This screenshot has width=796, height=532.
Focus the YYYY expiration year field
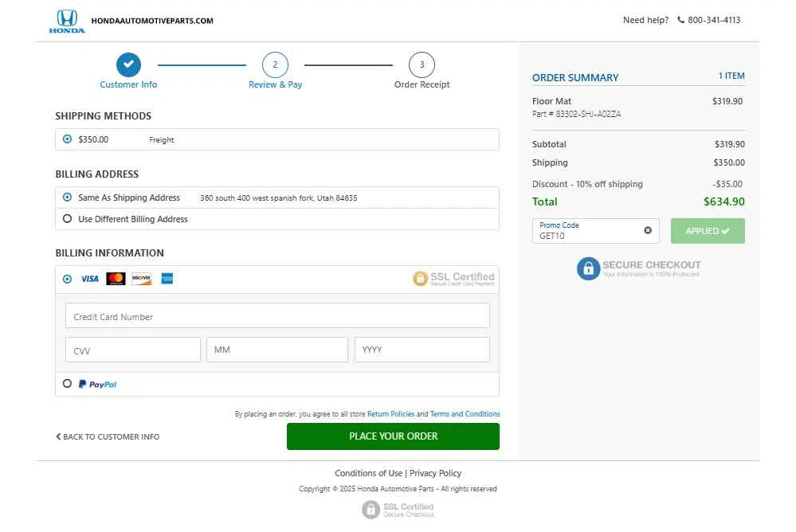pyautogui.click(x=422, y=350)
